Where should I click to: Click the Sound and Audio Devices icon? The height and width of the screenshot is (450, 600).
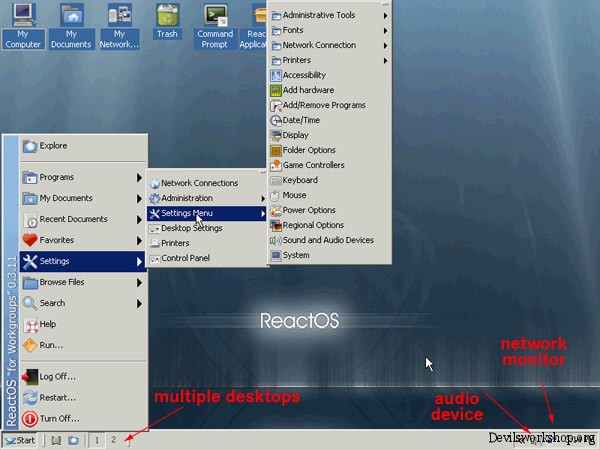click(276, 240)
